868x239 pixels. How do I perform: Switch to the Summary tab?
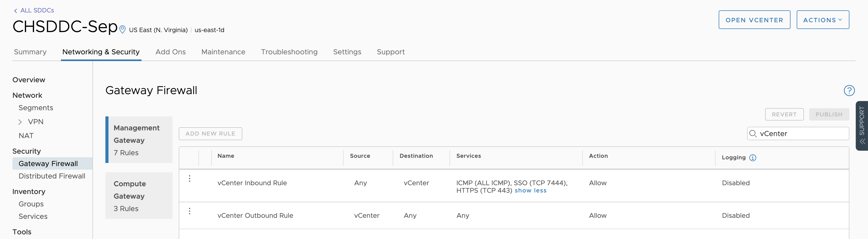coord(30,52)
